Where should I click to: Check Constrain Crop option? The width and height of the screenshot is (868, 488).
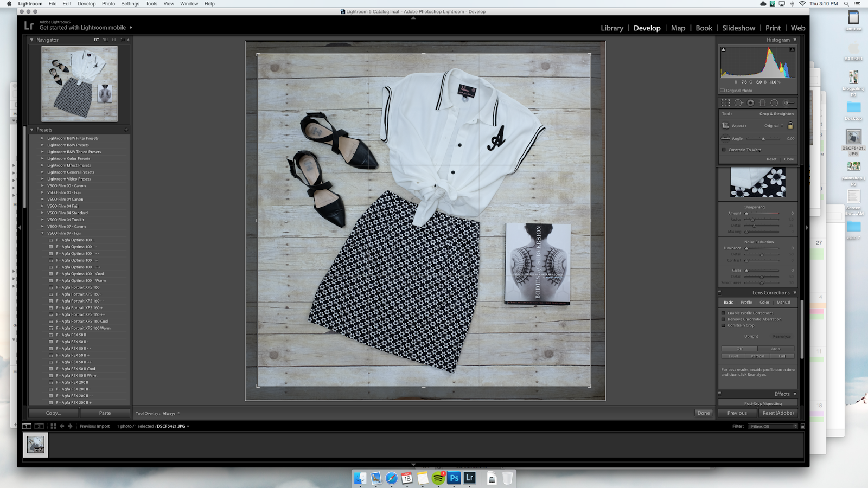tap(723, 325)
